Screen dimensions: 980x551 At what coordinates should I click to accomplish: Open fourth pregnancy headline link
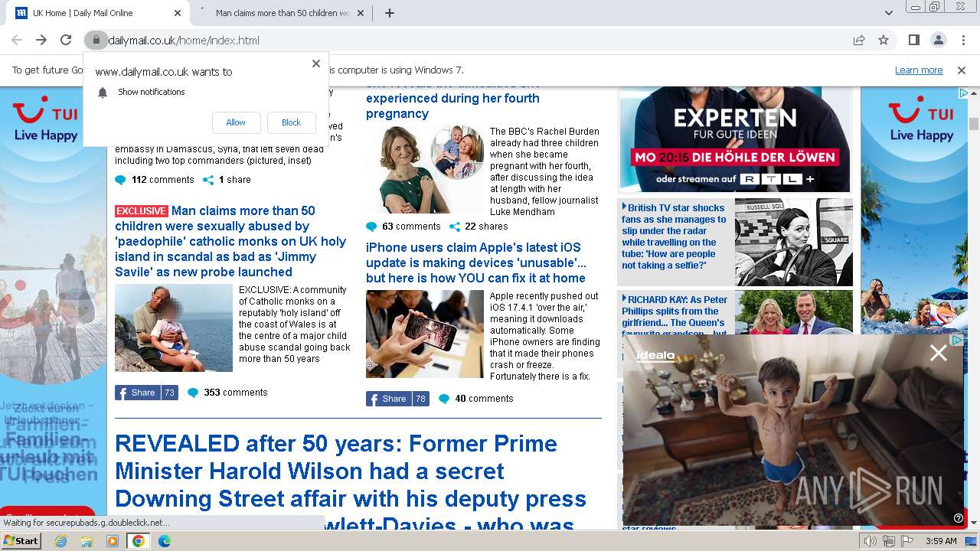(x=452, y=99)
